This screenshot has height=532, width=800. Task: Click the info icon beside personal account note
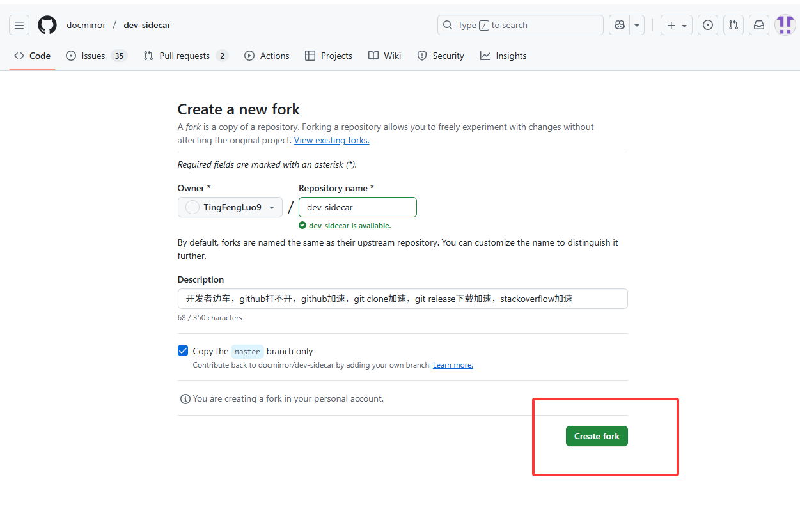point(185,399)
